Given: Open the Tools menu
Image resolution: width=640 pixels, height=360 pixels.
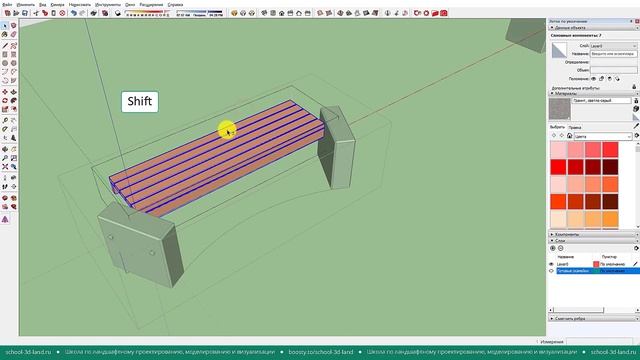Looking at the screenshot, I should (x=108, y=4).
